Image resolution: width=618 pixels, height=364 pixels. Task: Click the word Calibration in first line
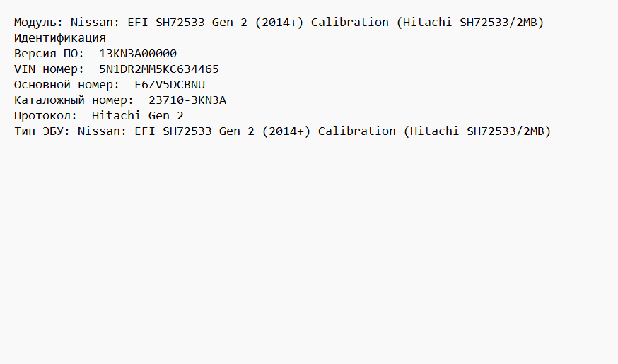(x=350, y=22)
